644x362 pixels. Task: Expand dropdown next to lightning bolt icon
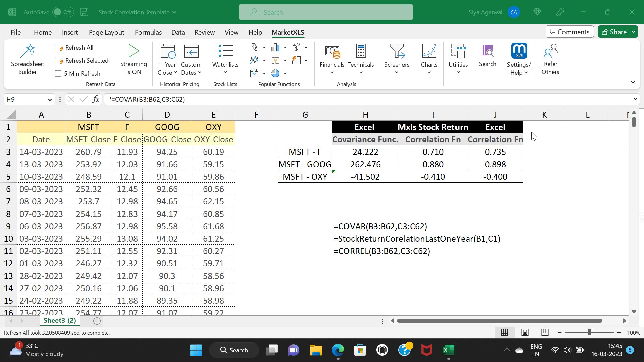(x=264, y=48)
